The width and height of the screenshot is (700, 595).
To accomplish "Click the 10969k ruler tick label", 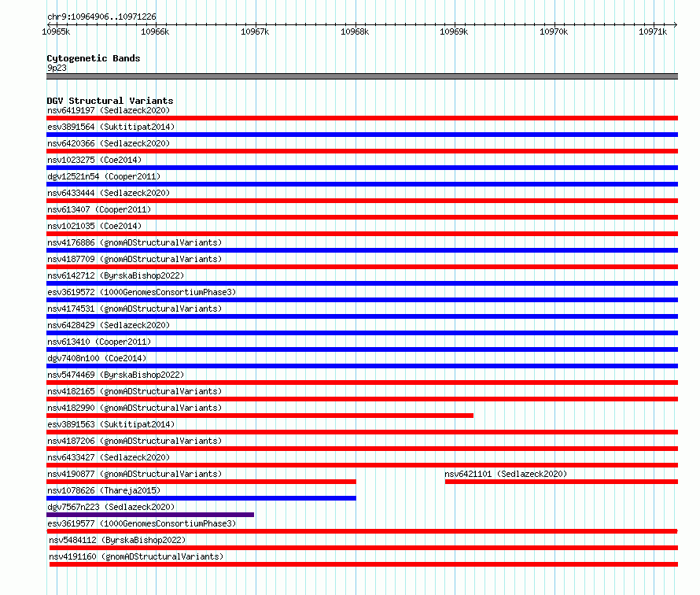I will 454,31.
